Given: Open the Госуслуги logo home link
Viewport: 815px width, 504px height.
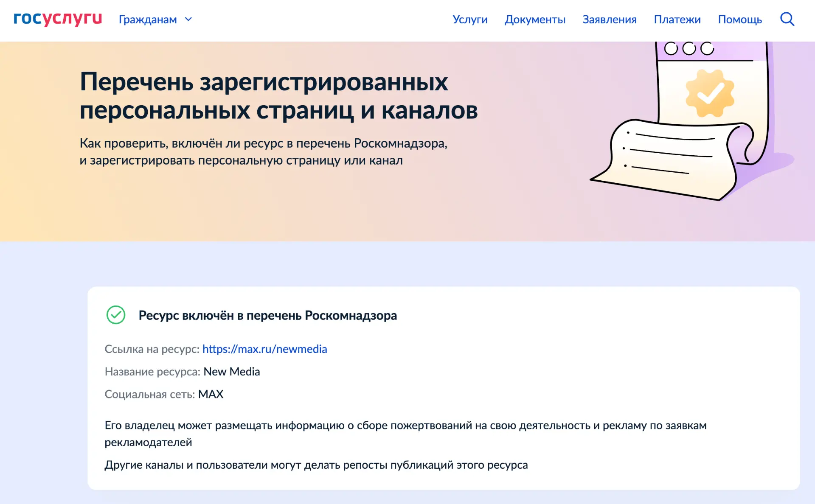Looking at the screenshot, I should click(58, 19).
